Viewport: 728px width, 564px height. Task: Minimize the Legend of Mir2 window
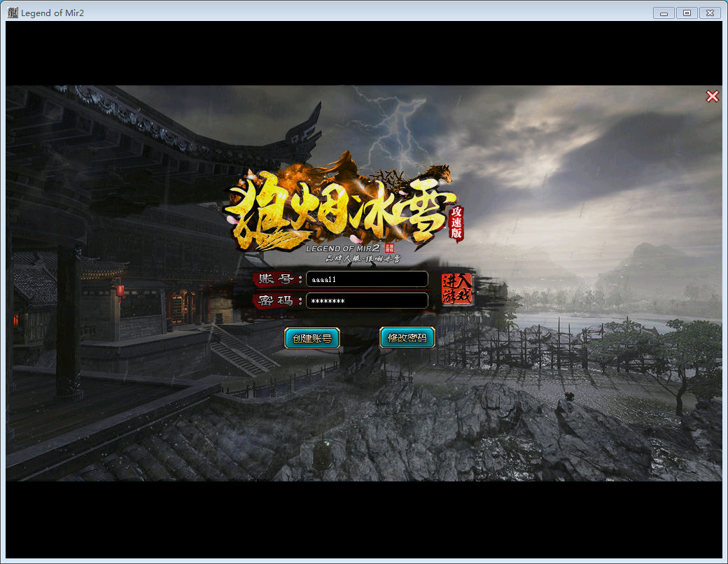[x=664, y=13]
